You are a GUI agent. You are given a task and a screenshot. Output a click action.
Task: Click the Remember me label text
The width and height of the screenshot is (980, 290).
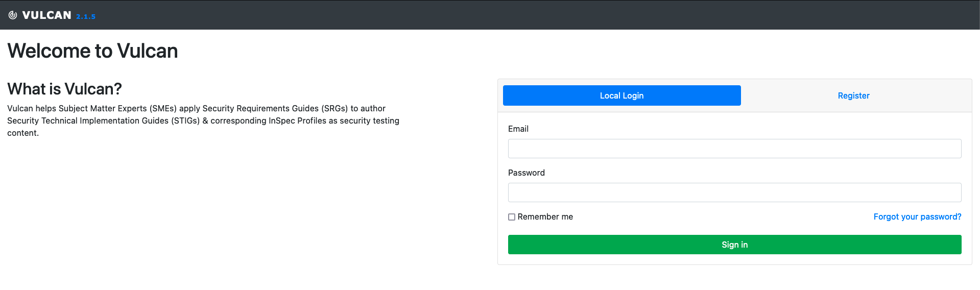(x=545, y=216)
